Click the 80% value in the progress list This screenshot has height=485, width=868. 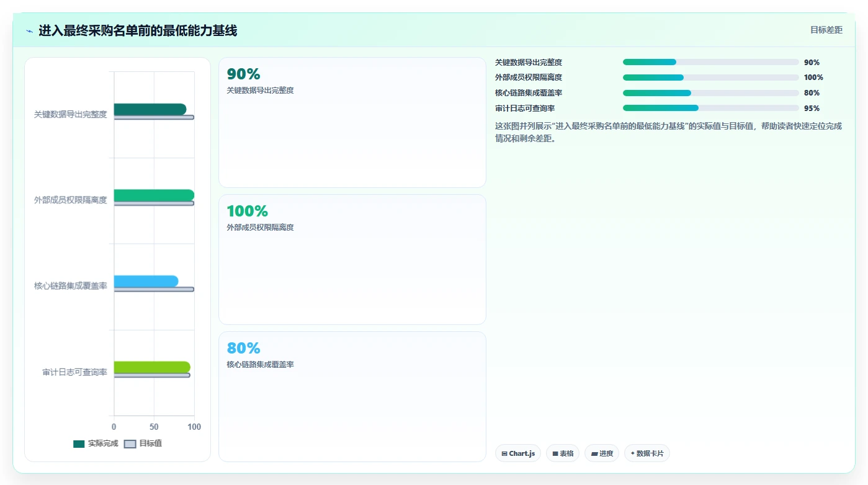coord(812,93)
